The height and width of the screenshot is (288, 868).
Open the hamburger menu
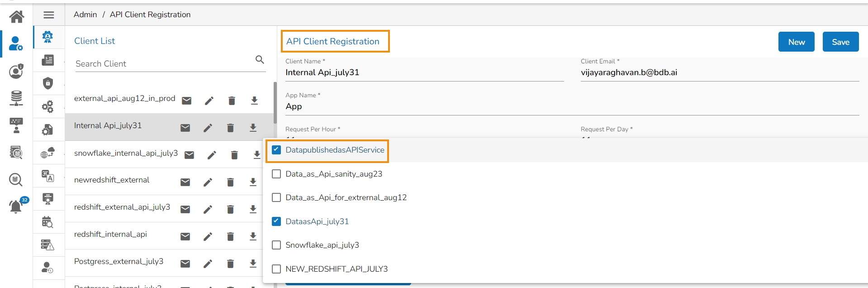point(49,15)
